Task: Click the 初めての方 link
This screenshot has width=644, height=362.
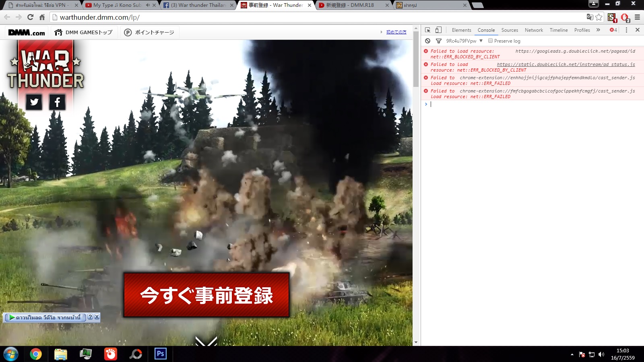Action: click(396, 32)
